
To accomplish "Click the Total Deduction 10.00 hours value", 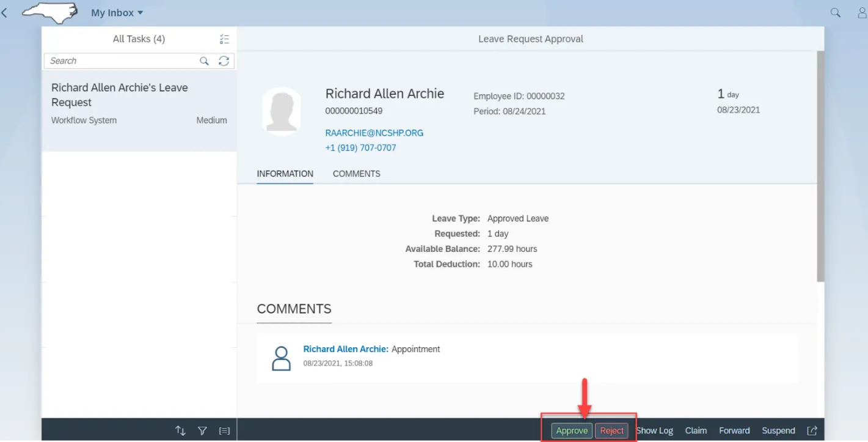I will coord(510,264).
